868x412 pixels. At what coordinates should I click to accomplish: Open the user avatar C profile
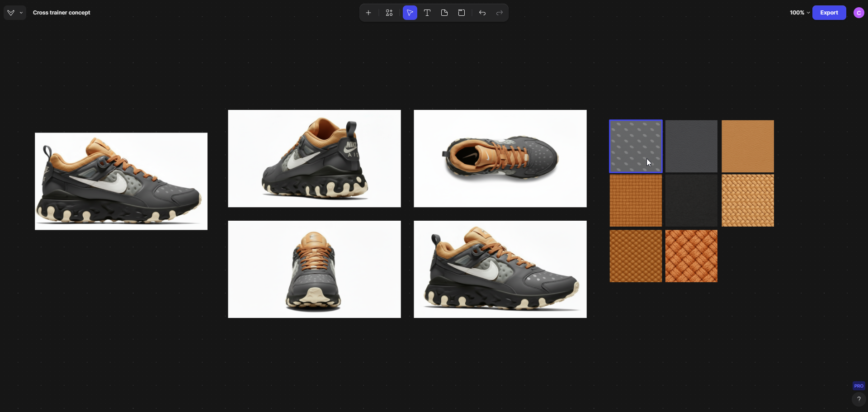click(859, 13)
